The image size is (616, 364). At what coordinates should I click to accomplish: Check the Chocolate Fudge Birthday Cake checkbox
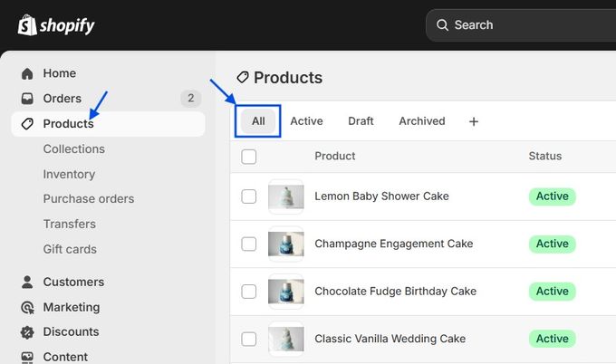point(249,292)
